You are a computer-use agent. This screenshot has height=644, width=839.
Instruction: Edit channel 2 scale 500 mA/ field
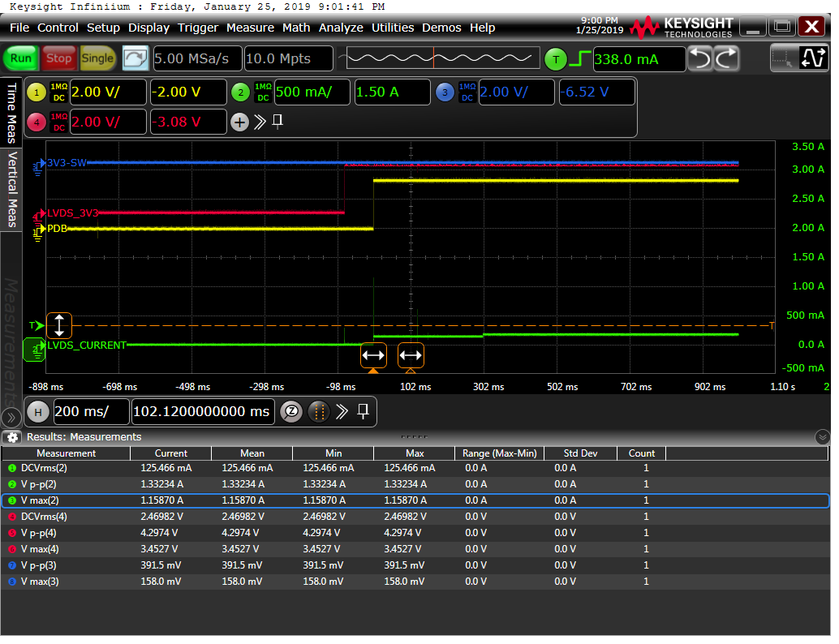tap(312, 92)
